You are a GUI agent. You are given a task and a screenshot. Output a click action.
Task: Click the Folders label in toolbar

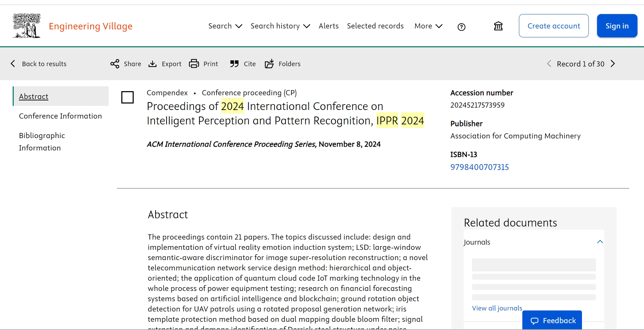point(289,64)
